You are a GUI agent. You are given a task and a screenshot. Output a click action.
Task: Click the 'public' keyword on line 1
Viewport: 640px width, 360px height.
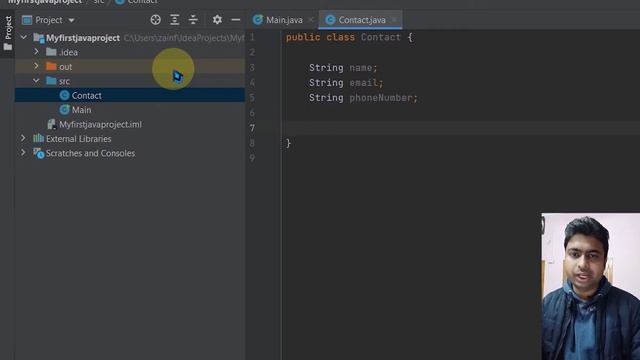(x=303, y=37)
